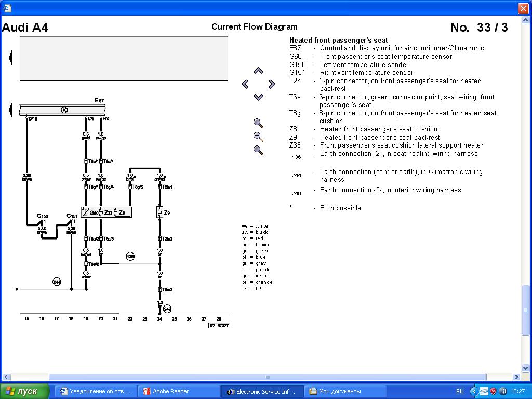Click the horizontal scrollbar right arrow
532x399 pixels.
(x=517, y=377)
